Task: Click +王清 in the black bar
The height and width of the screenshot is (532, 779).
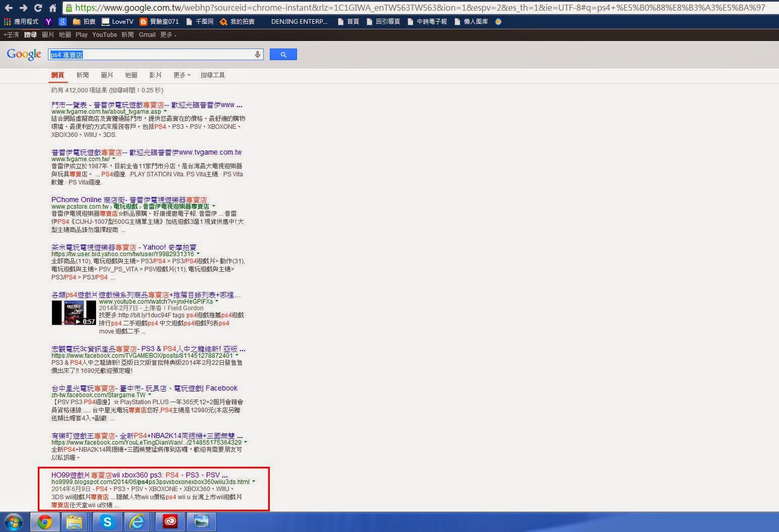Action: coord(11,35)
